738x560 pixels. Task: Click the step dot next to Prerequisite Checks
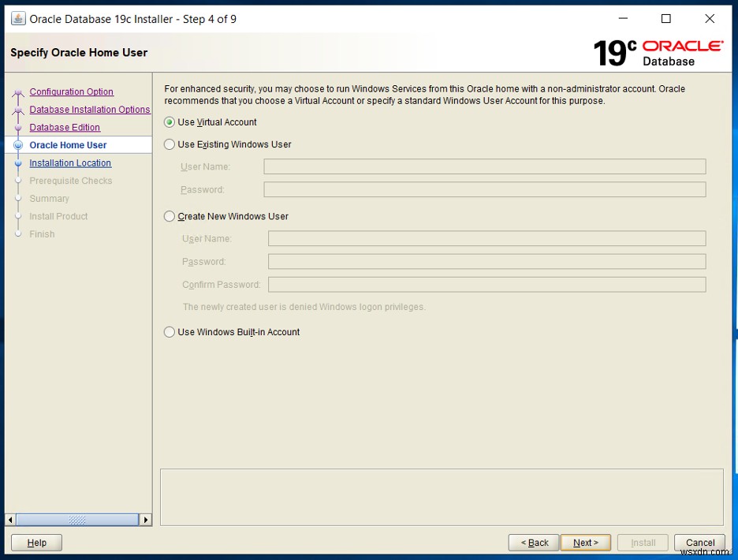(18, 181)
